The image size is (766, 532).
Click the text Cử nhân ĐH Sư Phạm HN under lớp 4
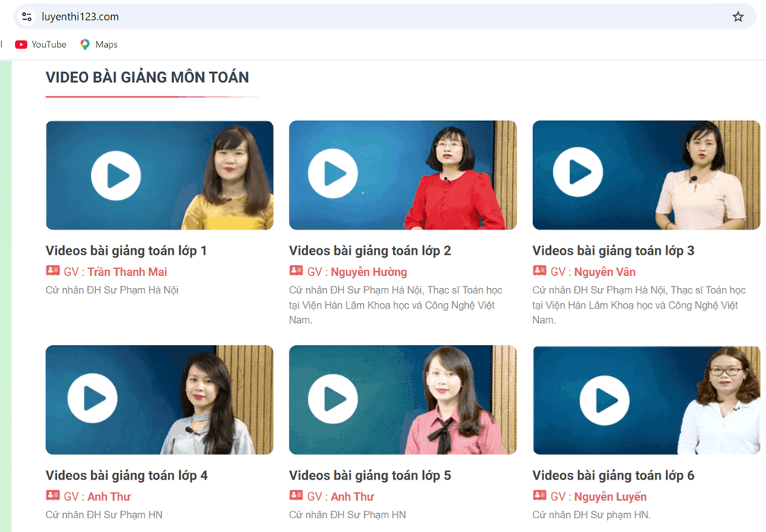click(x=104, y=515)
